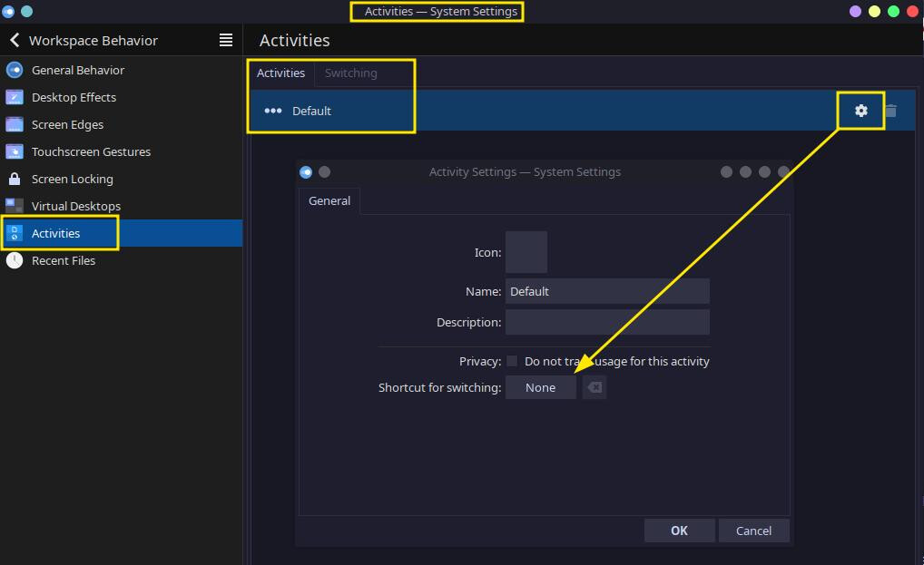Select the Default activity row
The width and height of the screenshot is (924, 565).
(x=582, y=110)
